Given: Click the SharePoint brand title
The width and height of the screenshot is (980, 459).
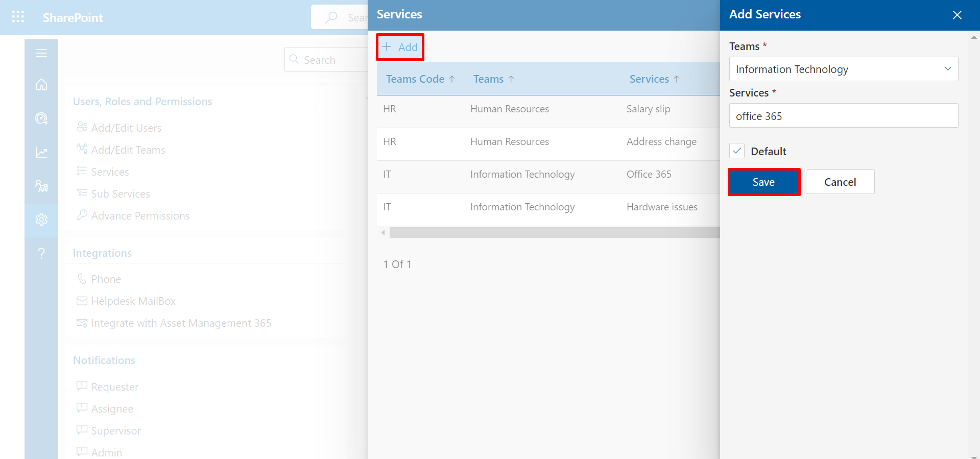Looking at the screenshot, I should click(x=73, y=18).
